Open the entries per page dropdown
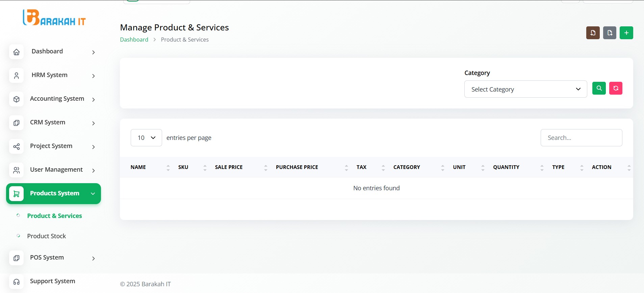This screenshot has height=293, width=644. click(x=146, y=138)
